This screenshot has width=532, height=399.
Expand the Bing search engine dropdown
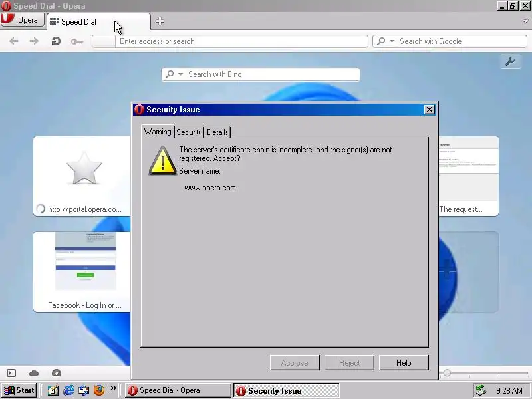coord(180,74)
